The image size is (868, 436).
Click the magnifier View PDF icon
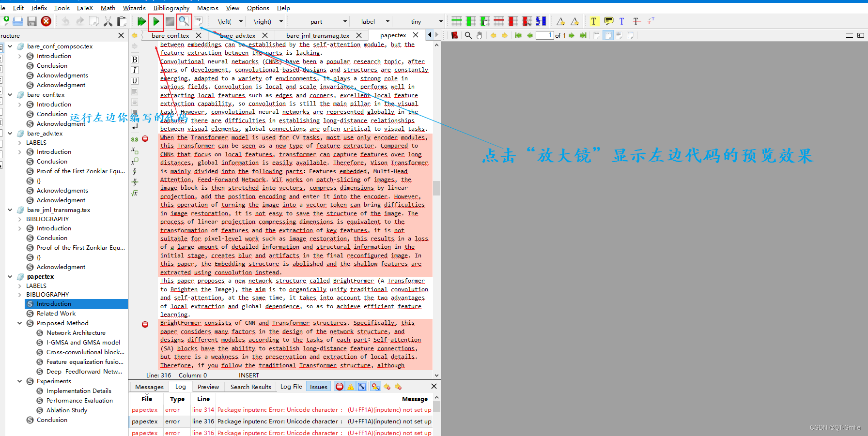184,21
